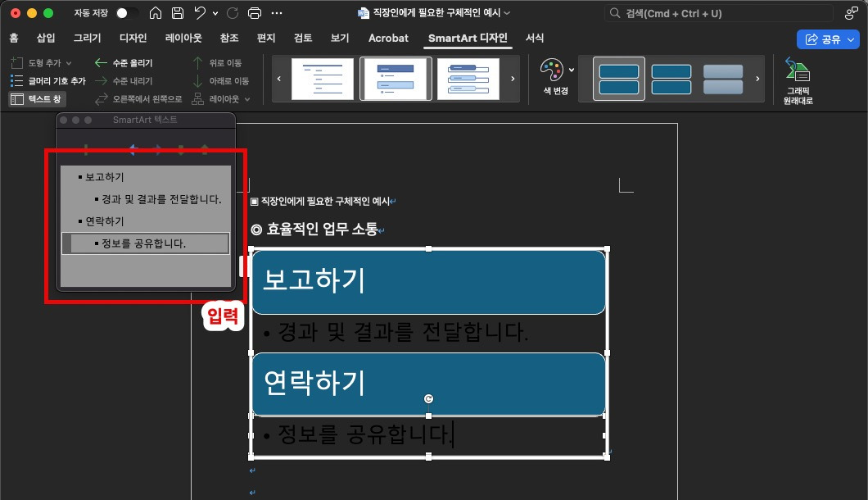Click 글머리 기호 추가 add bullet
Screen dimensions: 868x500
[x=48, y=81]
